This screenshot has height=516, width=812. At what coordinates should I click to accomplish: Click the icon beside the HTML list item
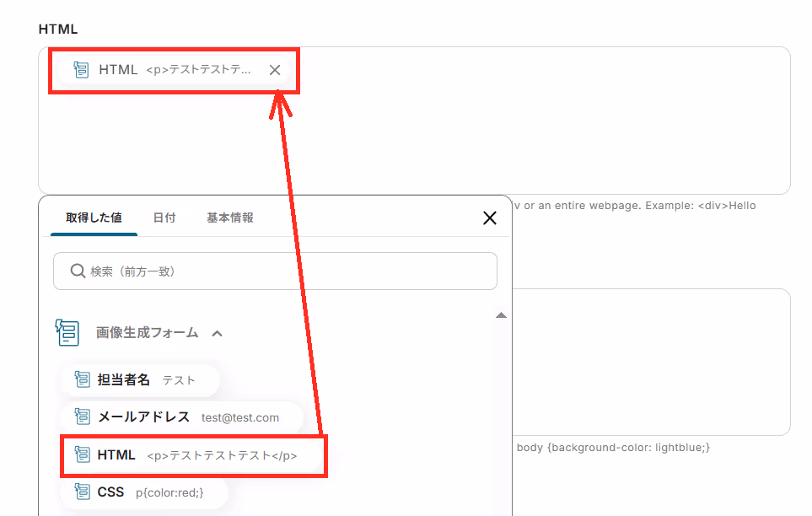[83, 454]
